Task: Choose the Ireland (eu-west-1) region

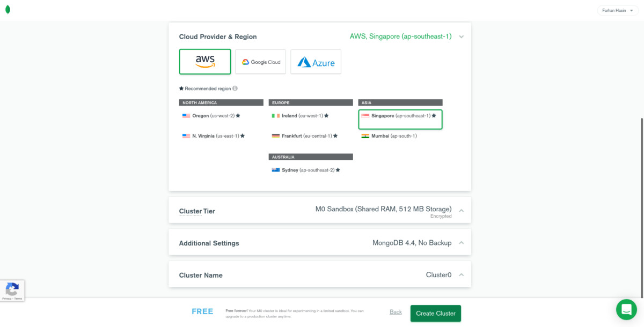Action: [311, 116]
